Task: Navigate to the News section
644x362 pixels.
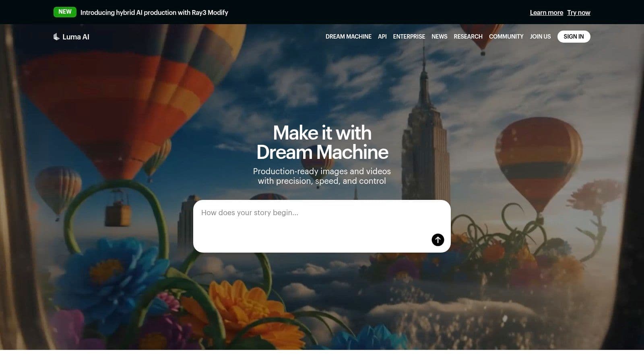Action: tap(439, 37)
